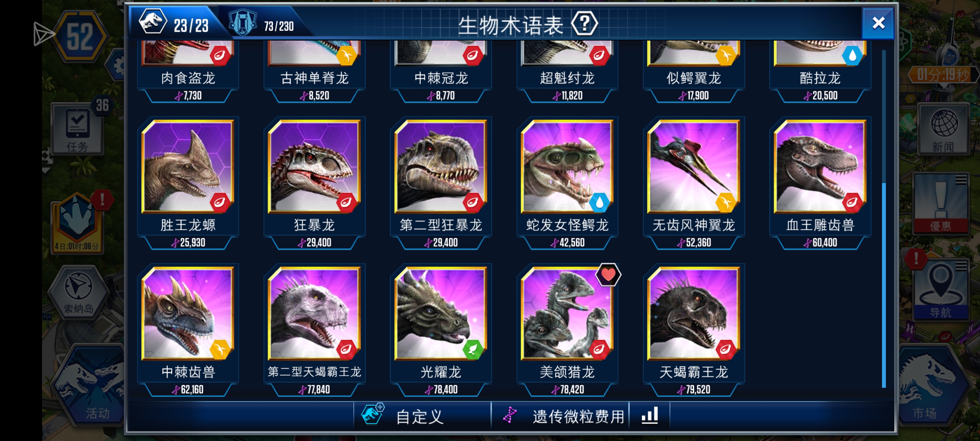Click the bar chart sort icon
Screen dimensions: 980x441
[649, 415]
